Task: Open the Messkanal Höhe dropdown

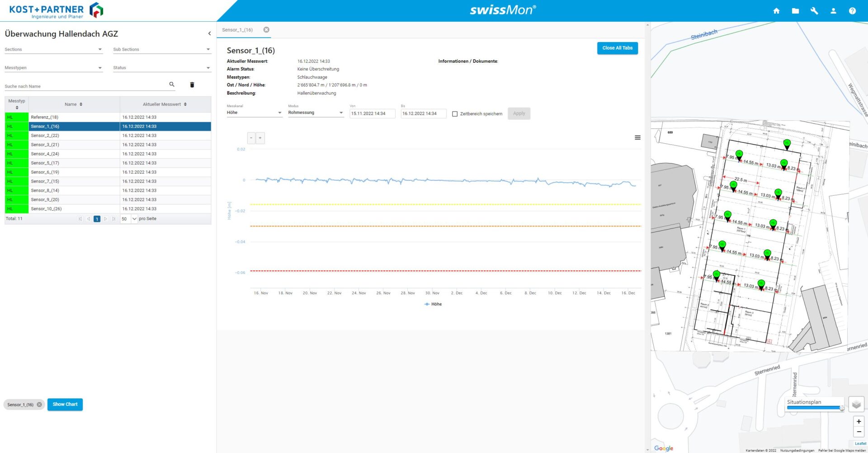Action: pyautogui.click(x=254, y=113)
